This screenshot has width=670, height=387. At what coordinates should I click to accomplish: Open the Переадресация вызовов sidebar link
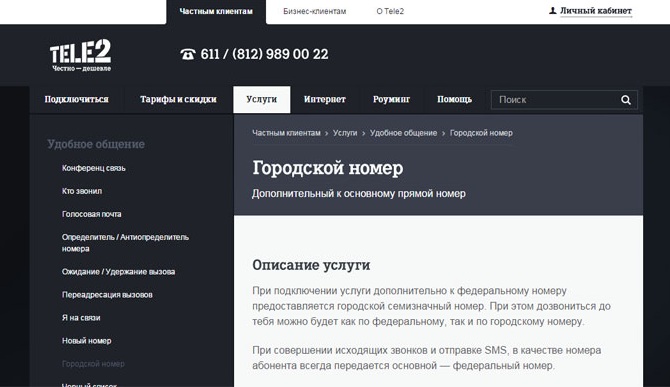tap(107, 295)
